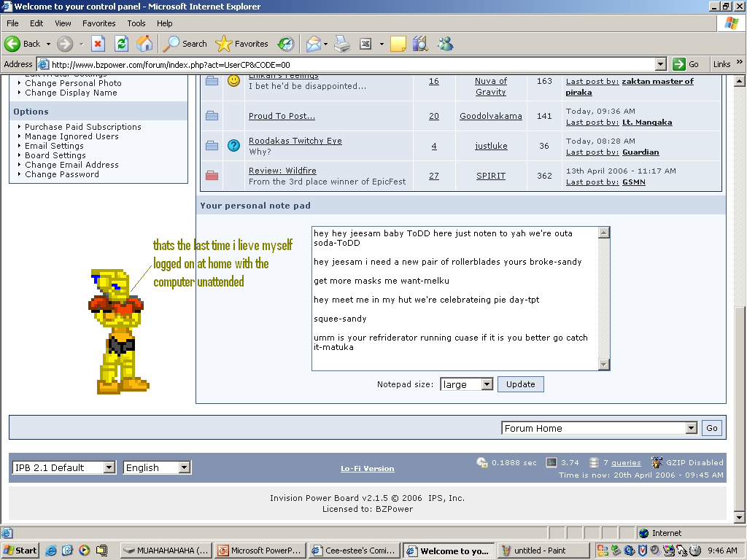This screenshot has width=747, height=560.
Task: Open the justluke topic starter link
Action: [x=491, y=146]
